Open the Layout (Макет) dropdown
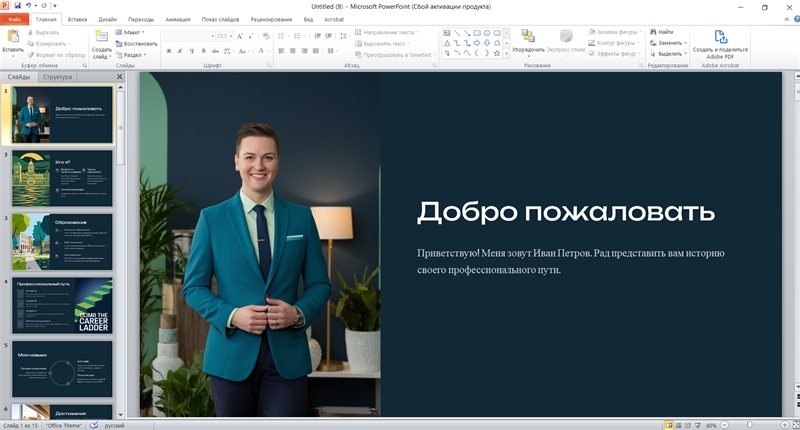This screenshot has height=430, width=800. click(x=130, y=32)
